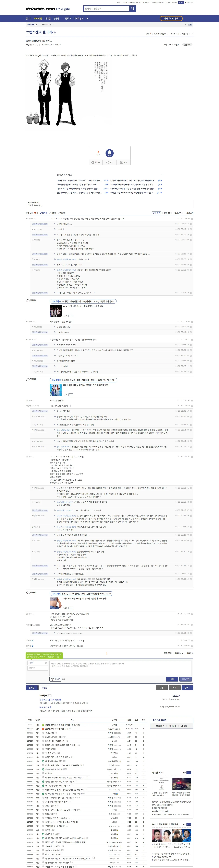Open 갤러리 nav menu
The image size is (219, 868).
(29, 19)
